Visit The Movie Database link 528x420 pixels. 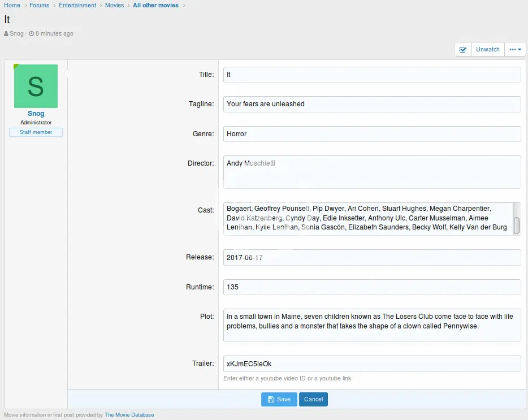pos(129,415)
